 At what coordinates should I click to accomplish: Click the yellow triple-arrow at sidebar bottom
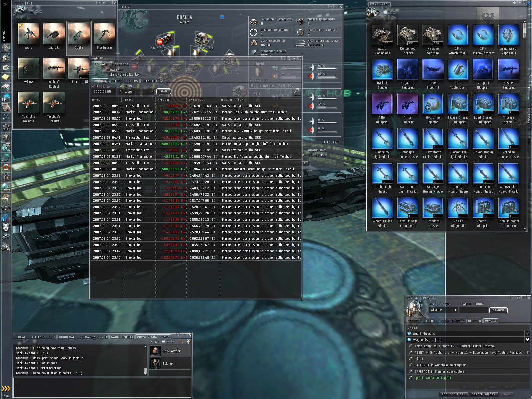[6, 388]
